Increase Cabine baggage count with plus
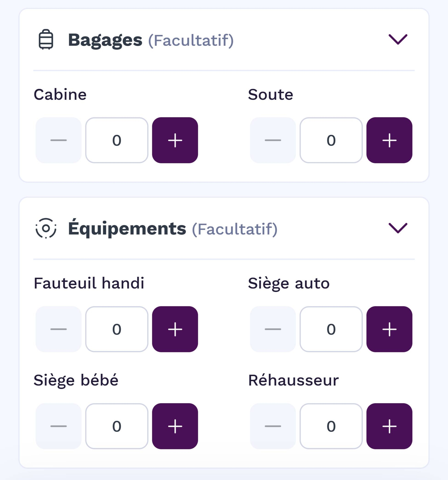 pyautogui.click(x=175, y=140)
